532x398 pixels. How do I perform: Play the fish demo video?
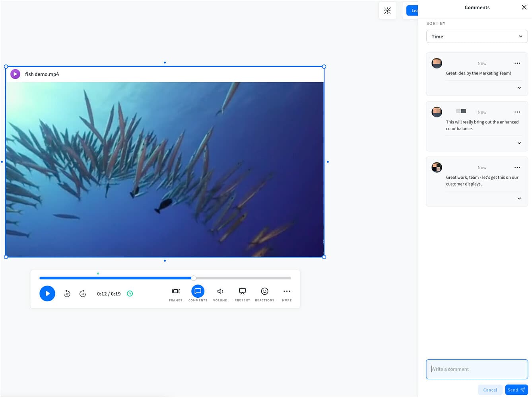coord(47,293)
